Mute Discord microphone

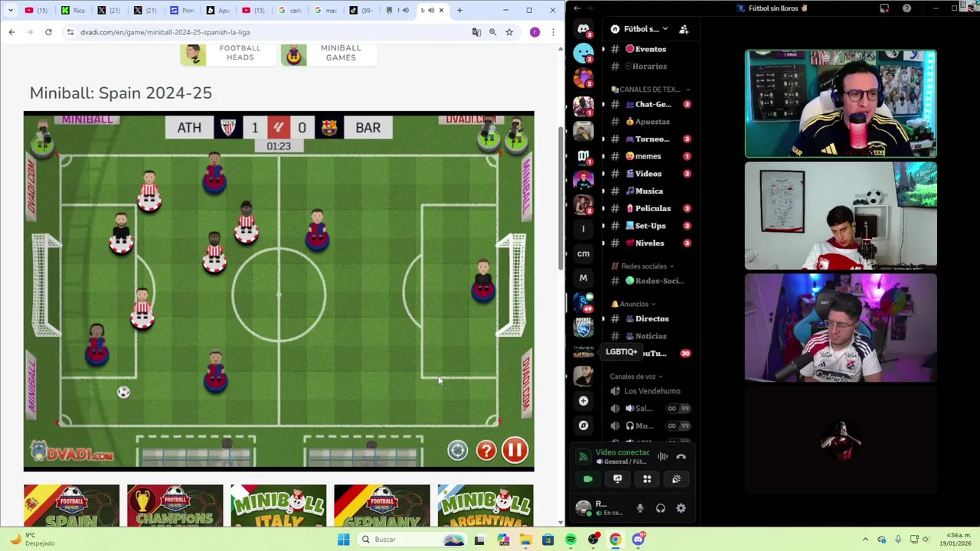pyautogui.click(x=640, y=508)
